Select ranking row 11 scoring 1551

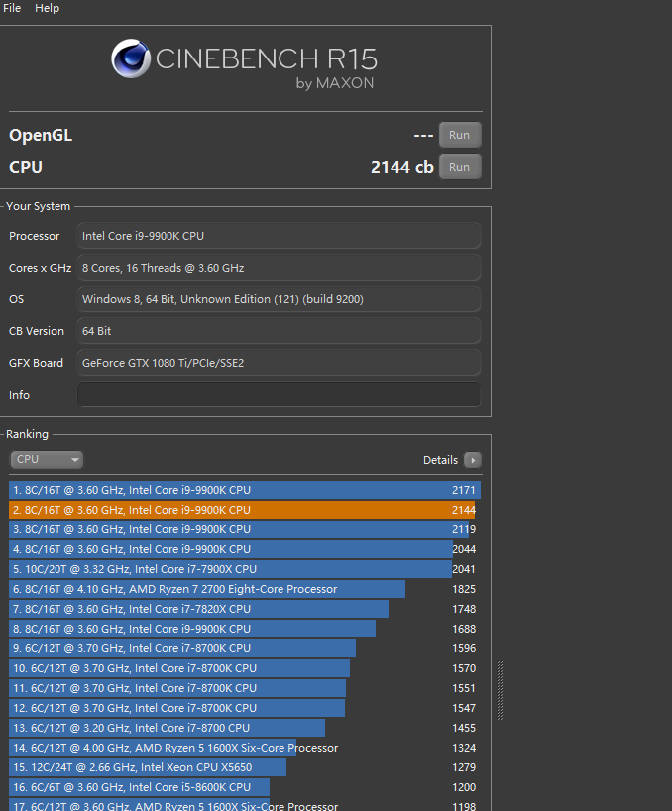(245, 688)
